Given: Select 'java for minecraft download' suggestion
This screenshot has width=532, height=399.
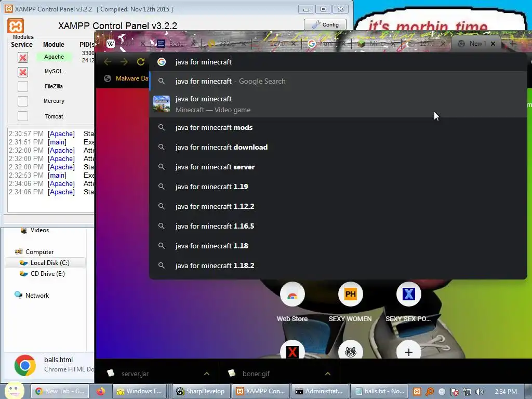Looking at the screenshot, I should point(338,147).
